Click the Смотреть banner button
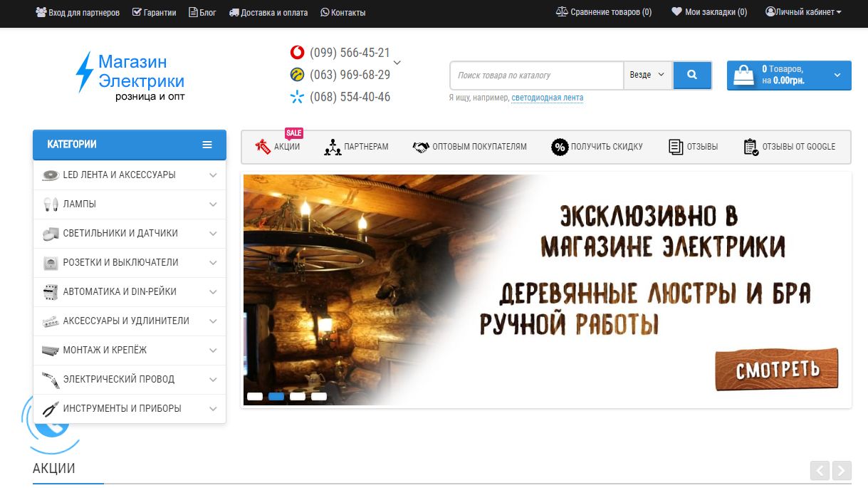868x488 pixels. point(777,369)
